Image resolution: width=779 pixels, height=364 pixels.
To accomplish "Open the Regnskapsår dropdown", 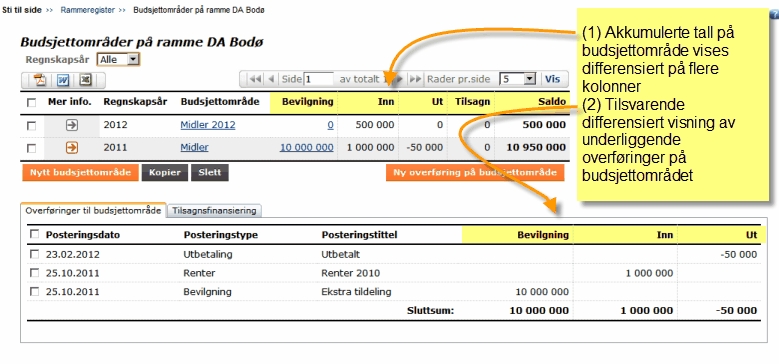I will point(118,60).
